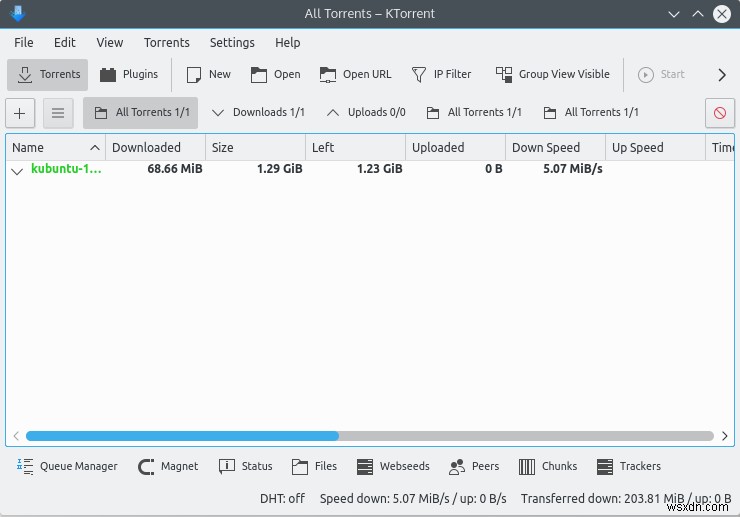Open the Queue Manager panel
The height and width of the screenshot is (517, 740).
click(x=67, y=466)
